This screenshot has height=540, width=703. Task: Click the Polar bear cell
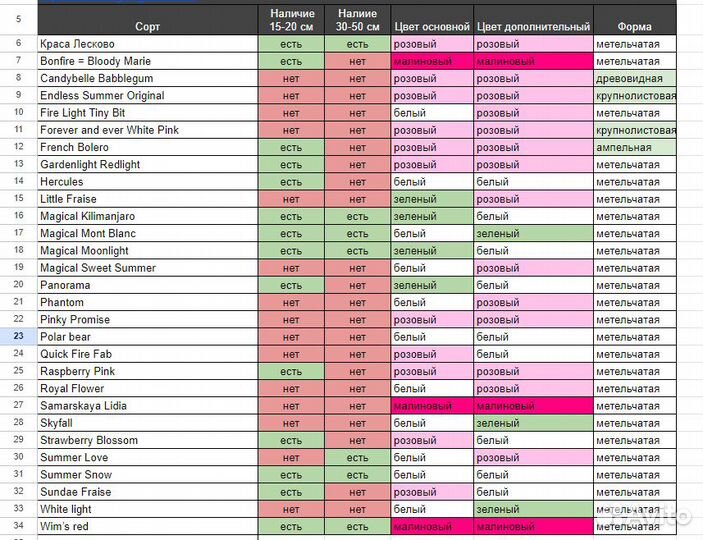pyautogui.click(x=147, y=337)
